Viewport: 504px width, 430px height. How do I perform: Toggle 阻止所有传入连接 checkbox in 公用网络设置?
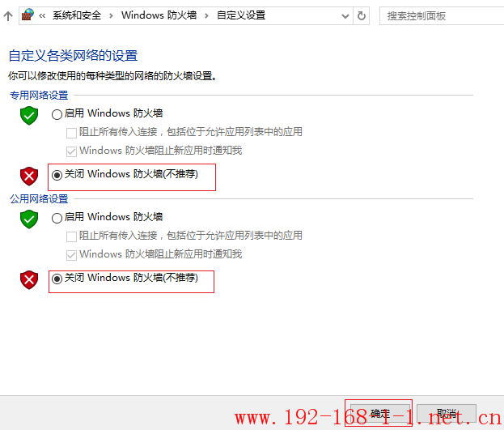71,236
